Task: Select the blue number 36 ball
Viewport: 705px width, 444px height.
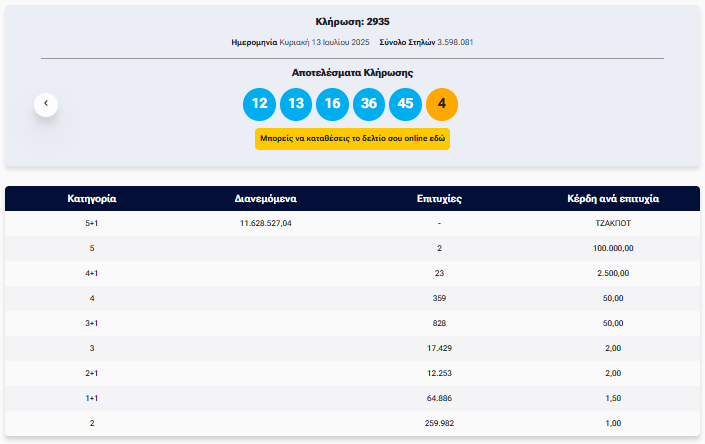Action: click(x=369, y=104)
